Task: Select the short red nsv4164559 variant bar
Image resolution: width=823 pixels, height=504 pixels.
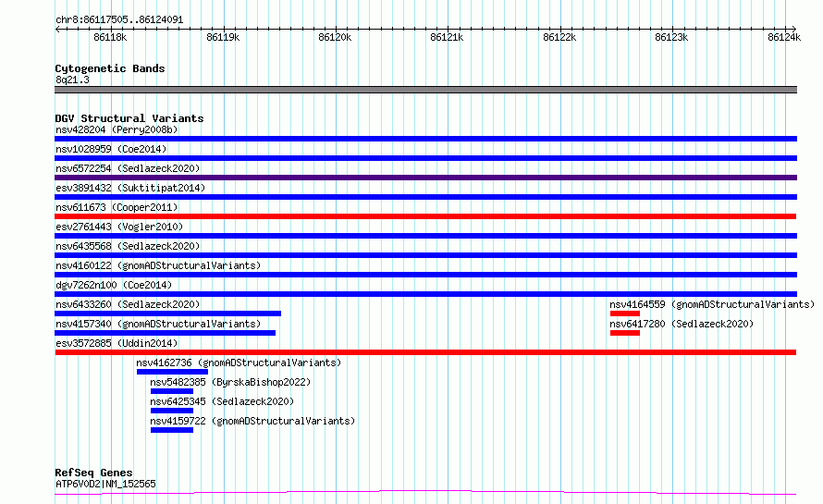Action: pos(624,313)
